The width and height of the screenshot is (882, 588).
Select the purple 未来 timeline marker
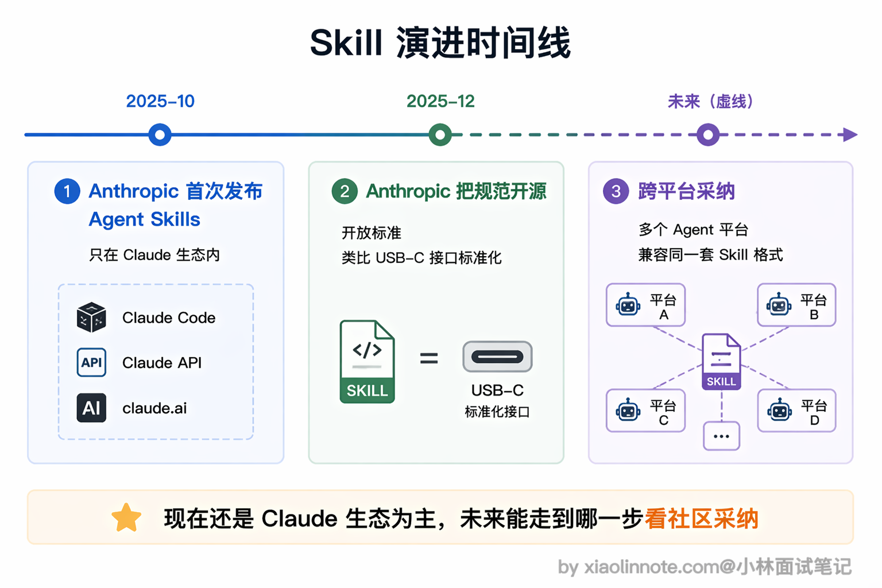(x=708, y=135)
